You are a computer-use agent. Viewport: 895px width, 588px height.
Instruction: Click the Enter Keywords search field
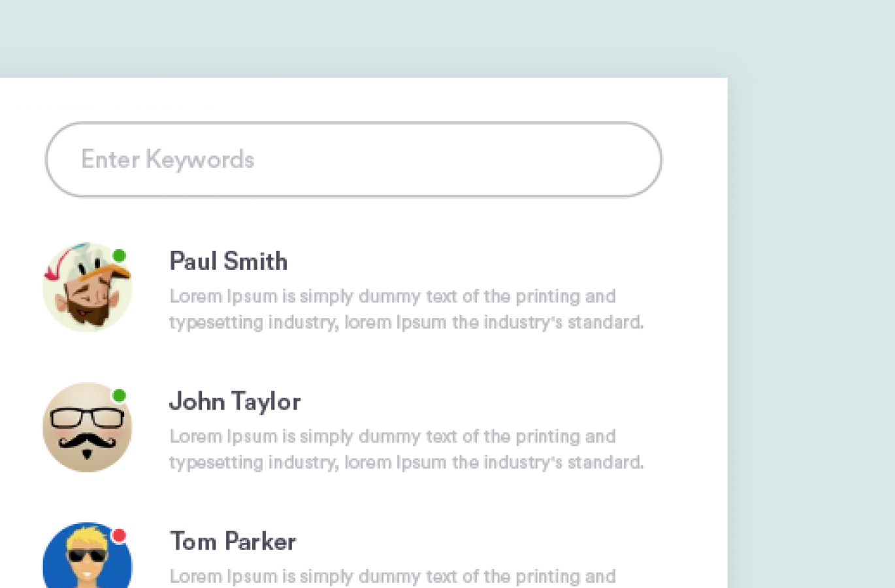353,159
